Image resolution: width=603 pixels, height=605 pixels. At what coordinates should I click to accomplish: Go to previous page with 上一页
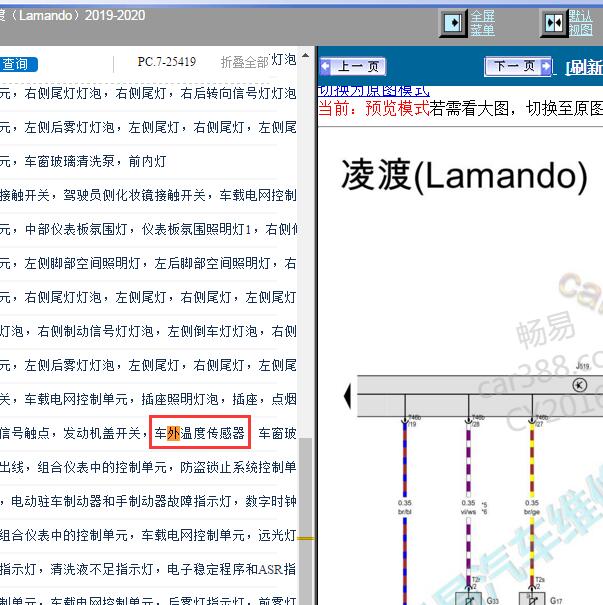coord(352,66)
